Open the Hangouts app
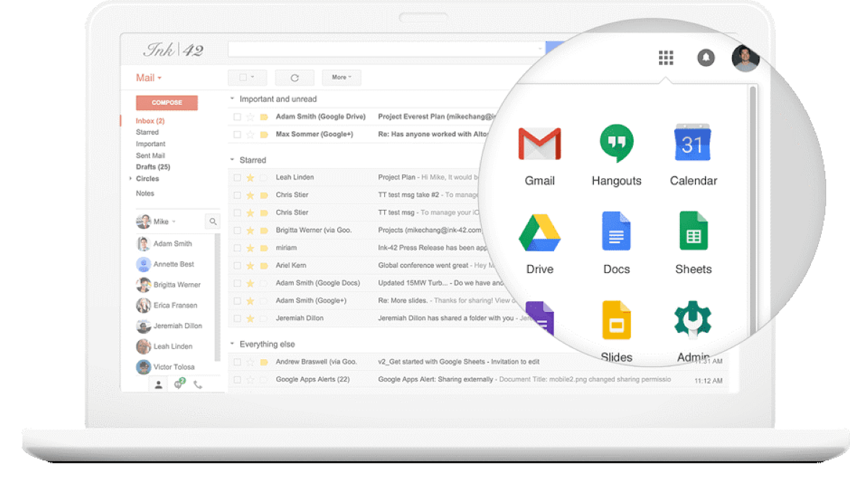Screen dimensions: 868x485 point(616,145)
